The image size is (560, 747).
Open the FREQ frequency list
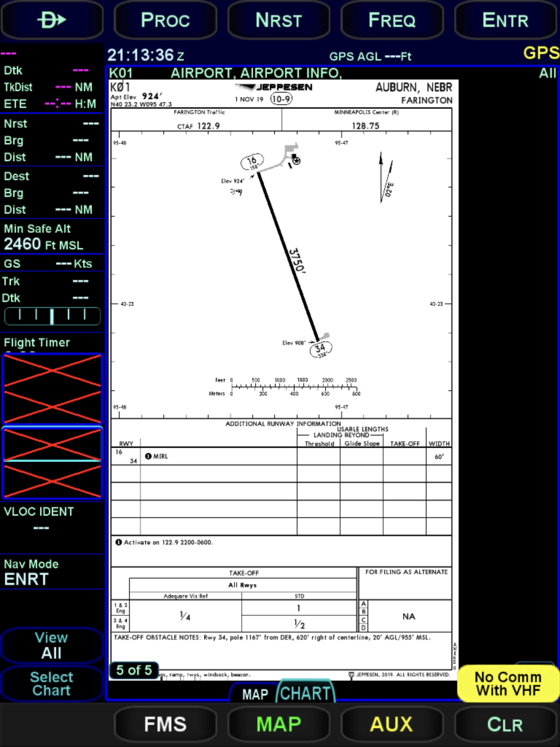click(x=392, y=20)
